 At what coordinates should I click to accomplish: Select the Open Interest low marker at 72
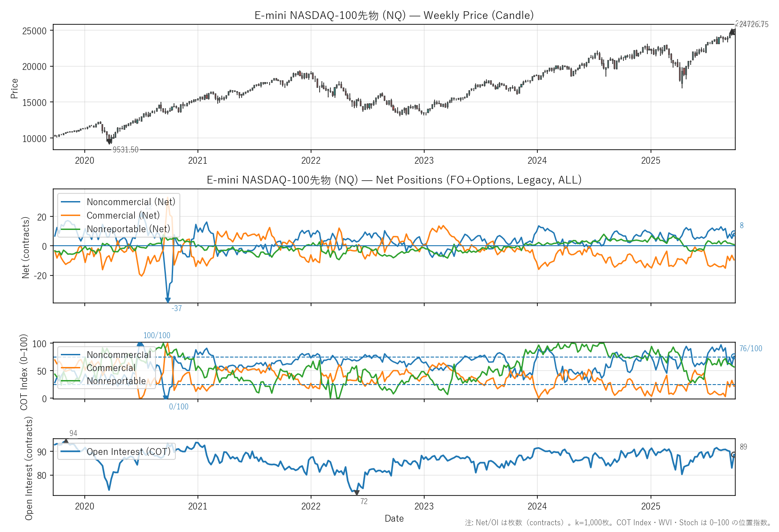click(x=357, y=492)
